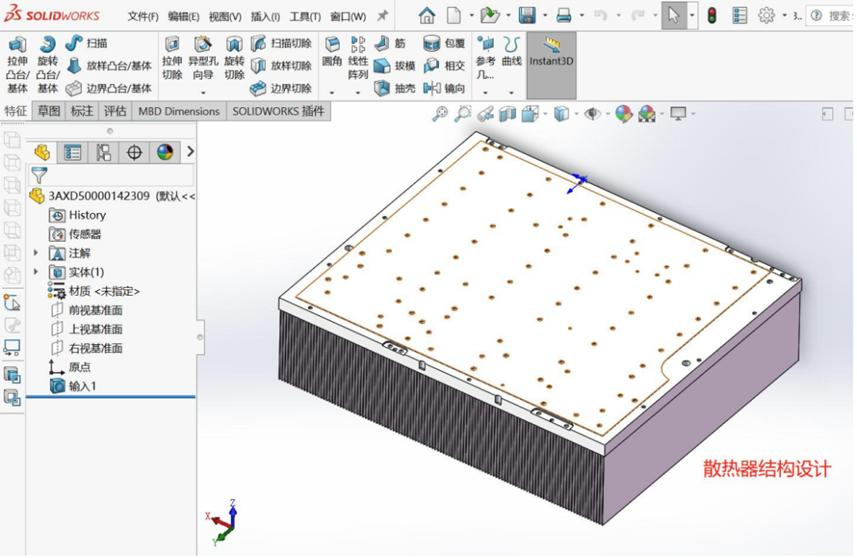
Task: Expand the 实体(1) solid bodies node
Action: 37,272
